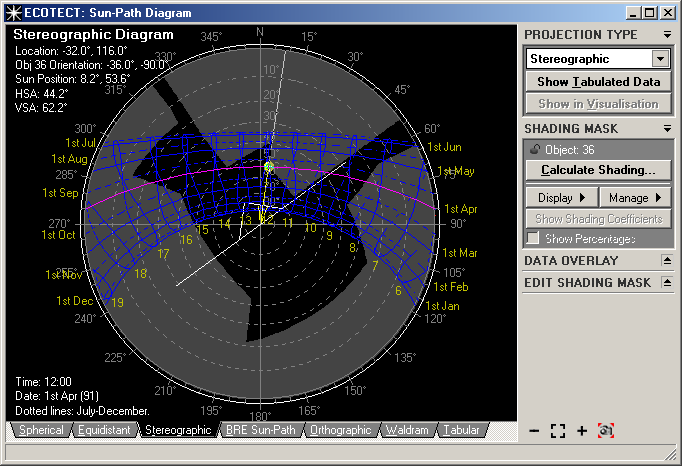Image resolution: width=682 pixels, height=466 pixels.
Task: Click the hour 15 marker on sun path
Action: (x=202, y=229)
